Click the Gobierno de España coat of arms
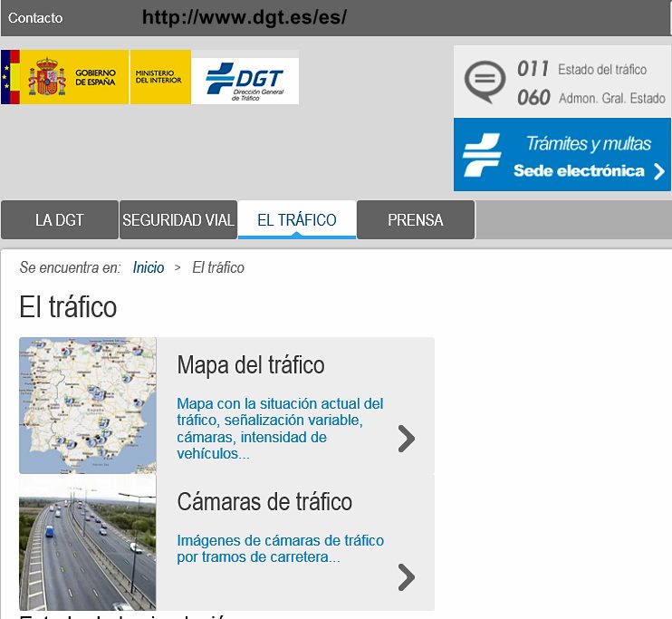This screenshot has width=672, height=619. point(47,77)
